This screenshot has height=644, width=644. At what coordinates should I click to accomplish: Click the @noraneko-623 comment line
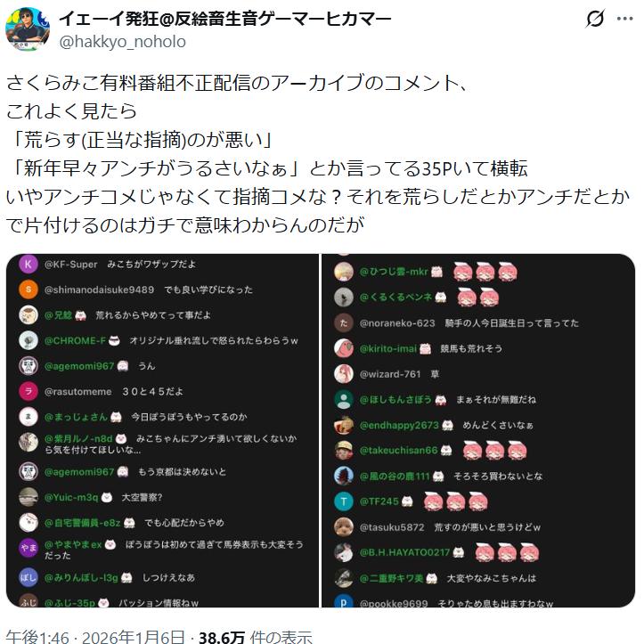click(x=469, y=323)
